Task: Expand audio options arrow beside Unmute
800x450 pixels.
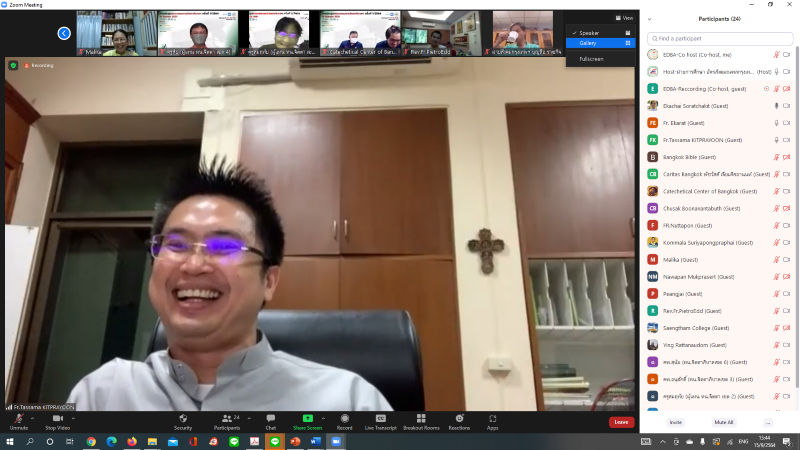Action: tap(33, 418)
